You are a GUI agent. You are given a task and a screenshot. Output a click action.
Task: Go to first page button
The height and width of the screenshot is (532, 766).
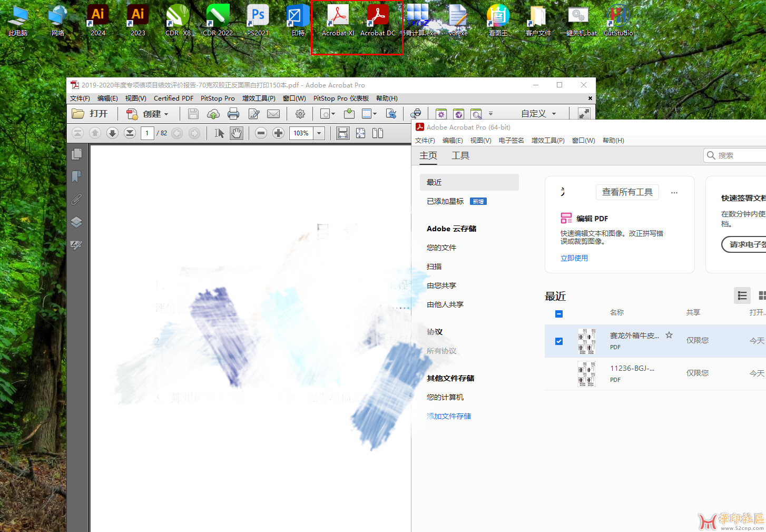point(77,133)
